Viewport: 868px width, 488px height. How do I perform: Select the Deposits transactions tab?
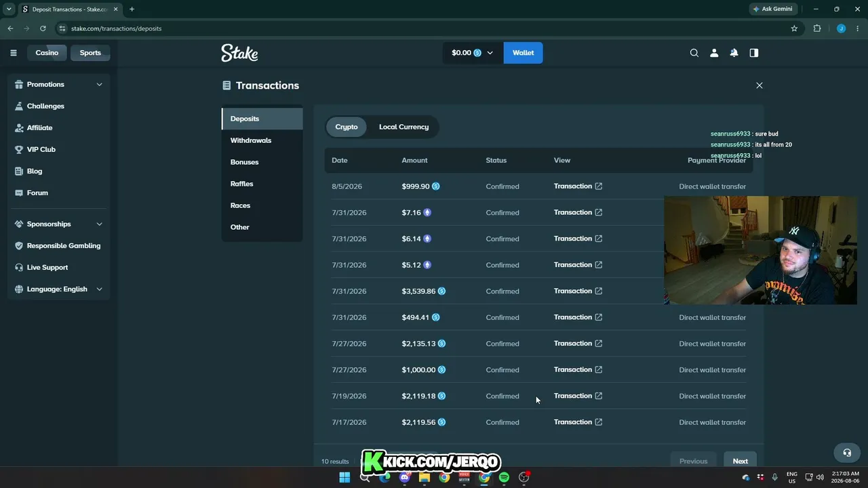[262, 119]
